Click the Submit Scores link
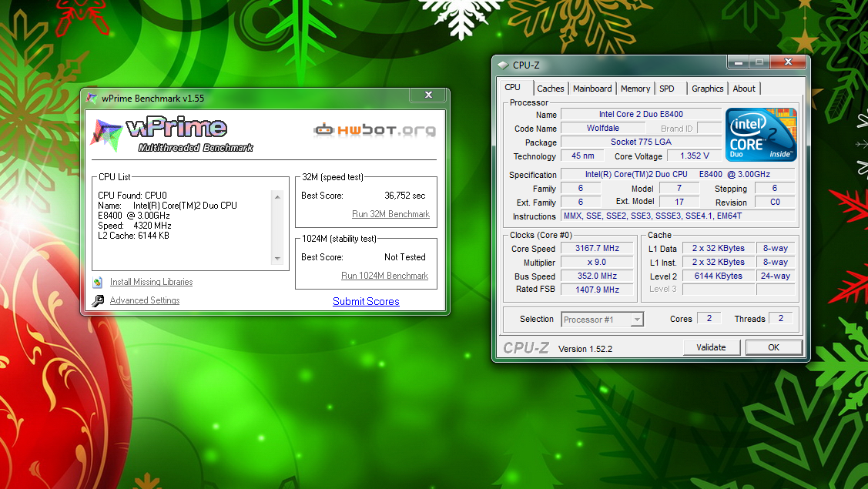This screenshot has height=489, width=868. point(366,301)
